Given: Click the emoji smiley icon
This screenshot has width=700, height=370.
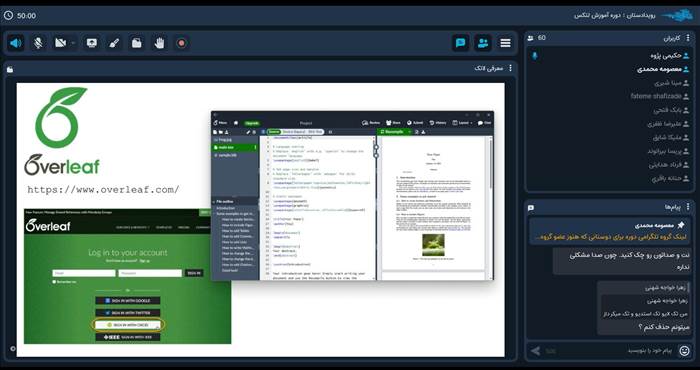Looking at the screenshot, I should [x=684, y=351].
